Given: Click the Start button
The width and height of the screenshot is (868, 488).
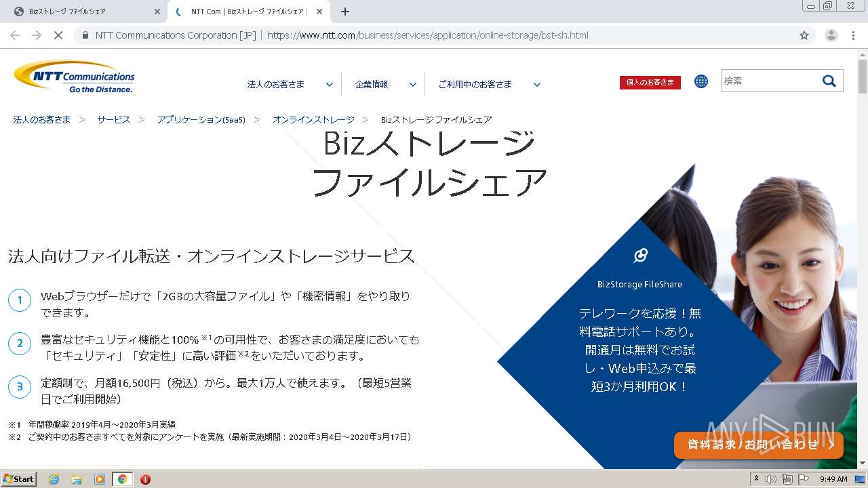Looking at the screenshot, I should pos(19,479).
